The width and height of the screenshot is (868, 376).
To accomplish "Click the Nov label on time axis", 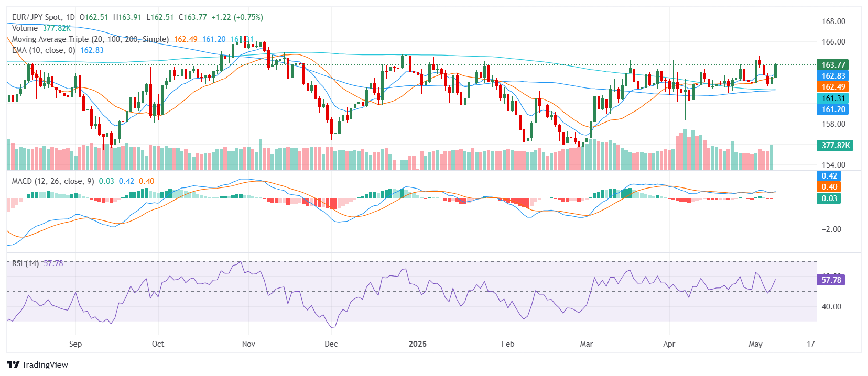I will click(248, 344).
